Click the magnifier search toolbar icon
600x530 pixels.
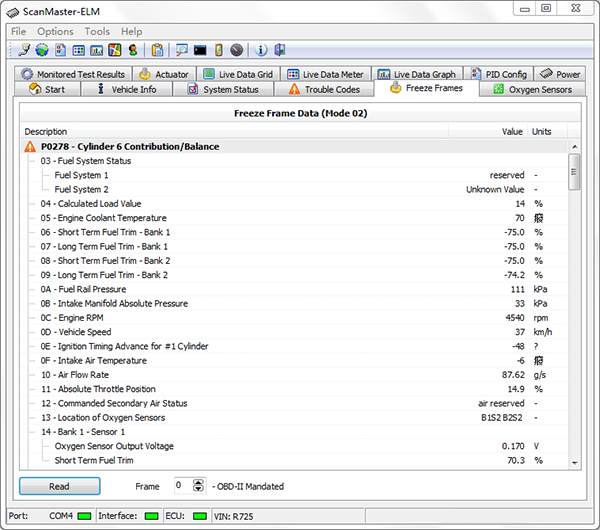click(x=182, y=50)
